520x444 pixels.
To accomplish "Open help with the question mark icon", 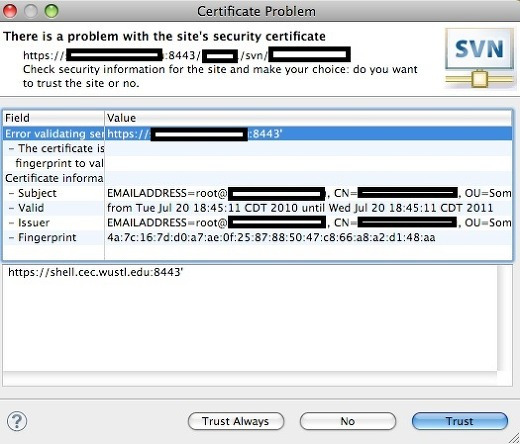I will pyautogui.click(x=17, y=421).
